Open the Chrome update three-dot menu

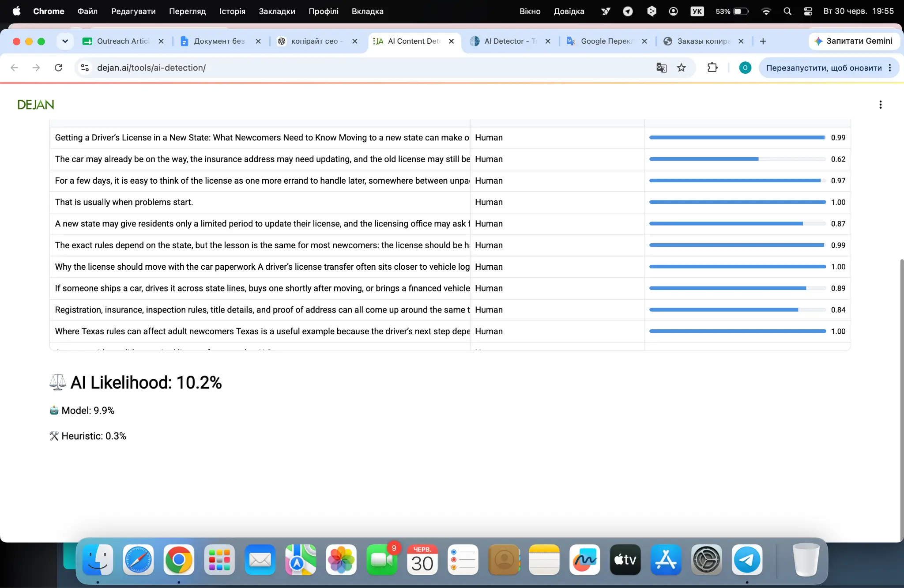tap(890, 68)
